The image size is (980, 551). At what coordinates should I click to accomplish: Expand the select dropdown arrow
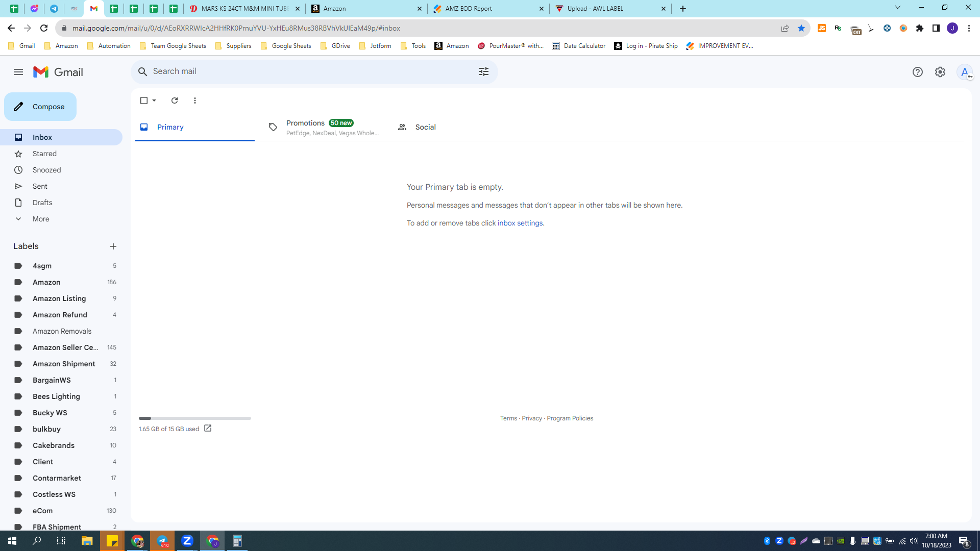click(x=154, y=101)
